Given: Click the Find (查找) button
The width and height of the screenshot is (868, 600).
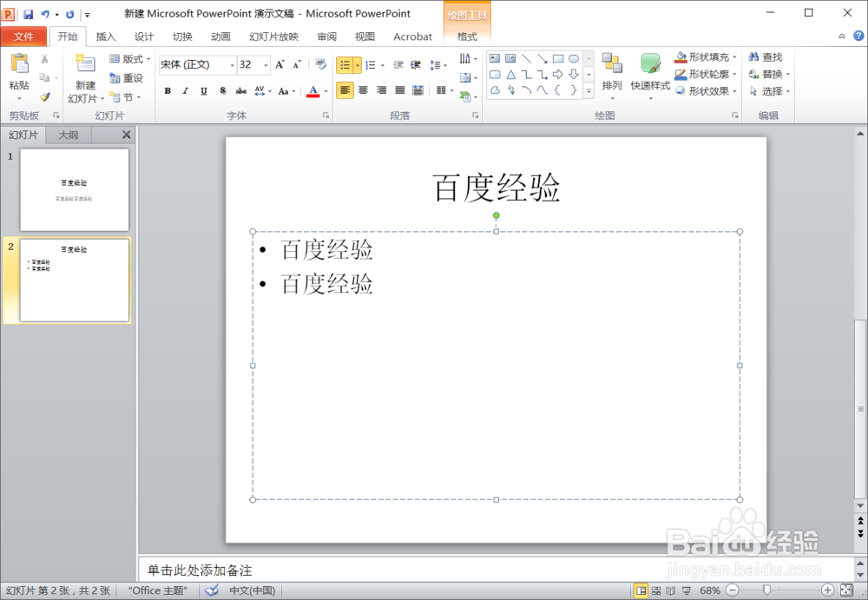Looking at the screenshot, I should (766, 57).
